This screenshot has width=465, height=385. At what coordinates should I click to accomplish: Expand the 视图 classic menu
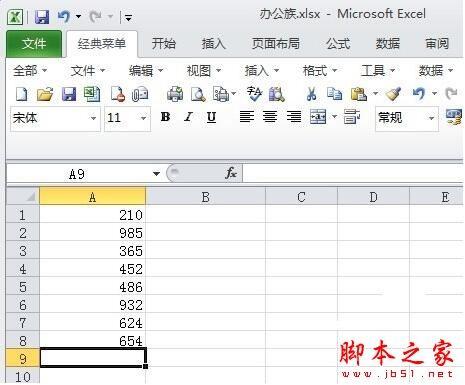tap(204, 71)
